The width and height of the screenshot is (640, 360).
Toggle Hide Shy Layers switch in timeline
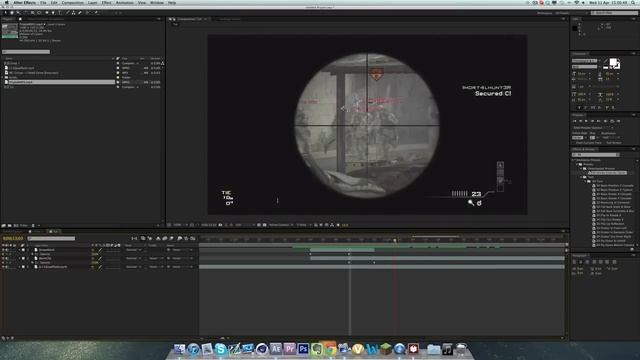(x=158, y=238)
